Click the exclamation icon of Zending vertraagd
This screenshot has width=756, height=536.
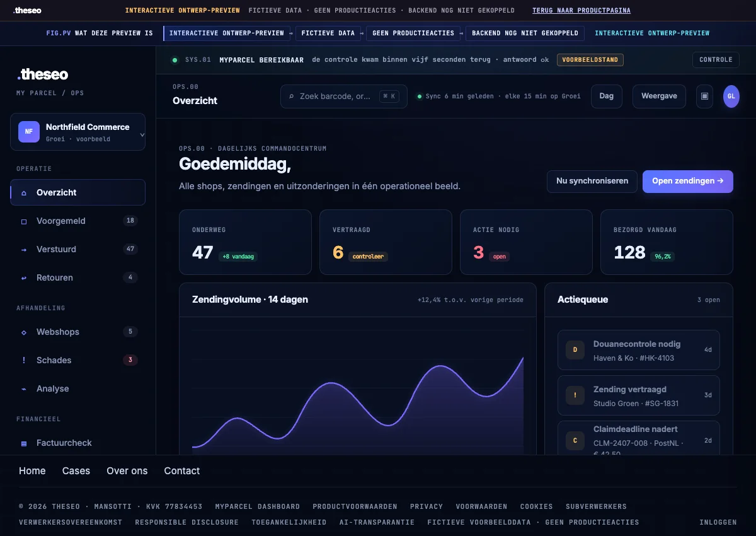(575, 395)
